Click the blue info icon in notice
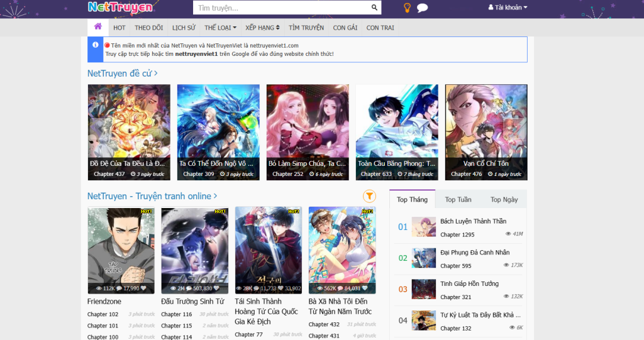Image resolution: width=644 pixels, height=340 pixels. [x=96, y=45]
